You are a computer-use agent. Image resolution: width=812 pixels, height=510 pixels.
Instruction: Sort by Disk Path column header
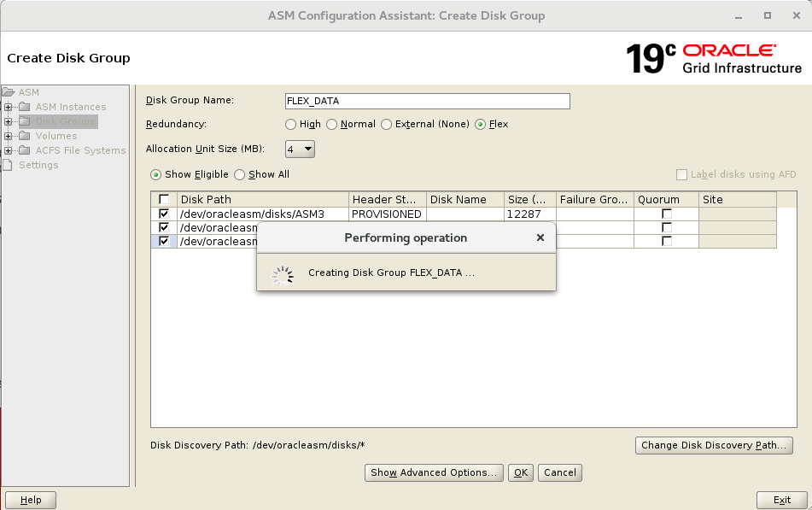point(262,200)
